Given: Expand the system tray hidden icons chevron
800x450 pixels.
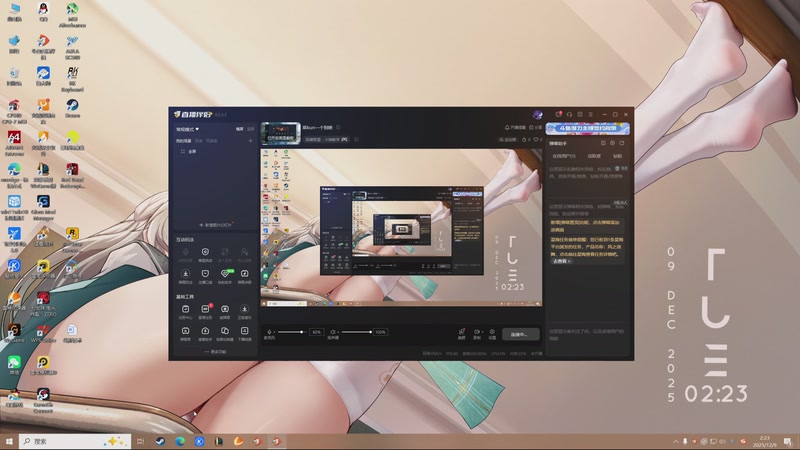Looking at the screenshot, I should click(x=676, y=442).
